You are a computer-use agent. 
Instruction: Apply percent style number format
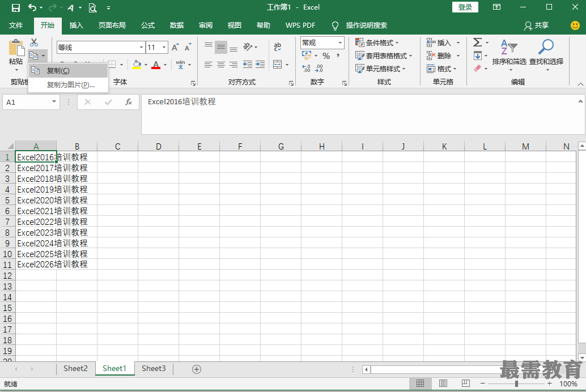pos(326,56)
